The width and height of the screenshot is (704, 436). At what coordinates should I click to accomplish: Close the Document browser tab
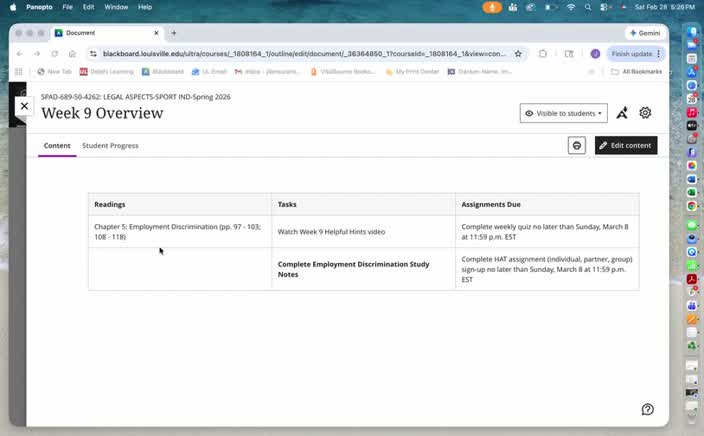[x=156, y=33]
